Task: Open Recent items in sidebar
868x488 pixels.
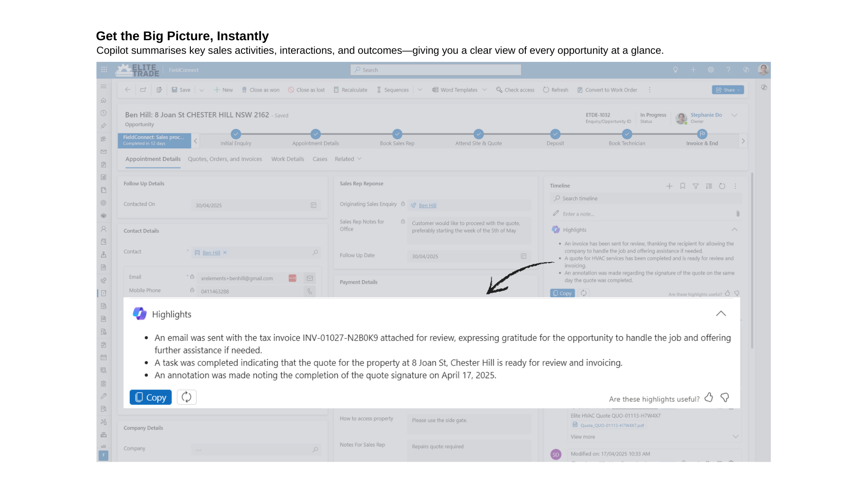Action: pos(104,113)
